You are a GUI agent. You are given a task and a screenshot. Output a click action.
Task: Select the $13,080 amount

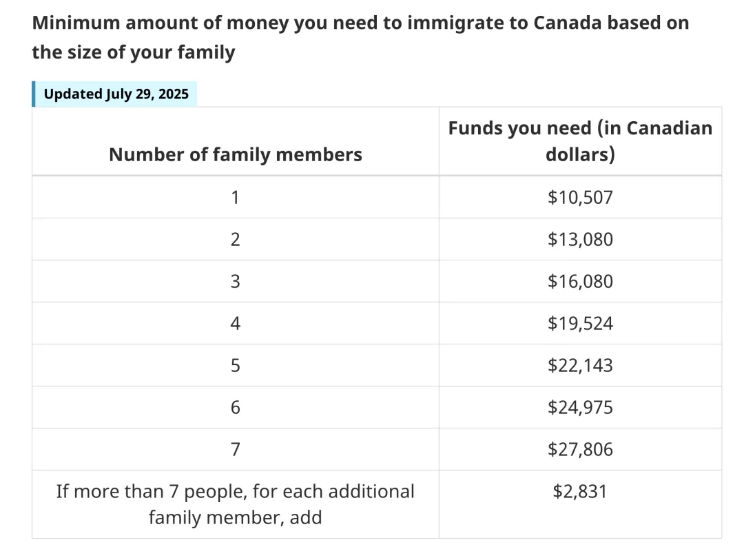click(x=580, y=240)
